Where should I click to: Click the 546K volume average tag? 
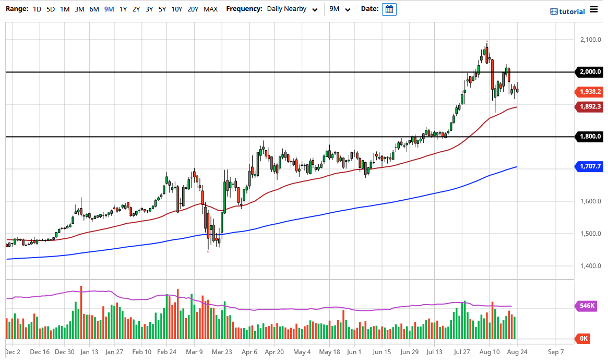[x=587, y=306]
